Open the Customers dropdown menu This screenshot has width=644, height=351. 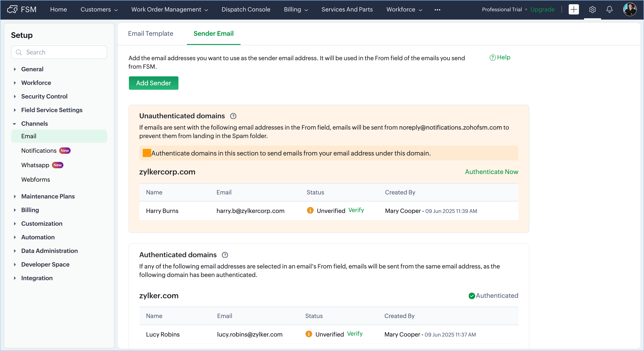[x=99, y=10]
